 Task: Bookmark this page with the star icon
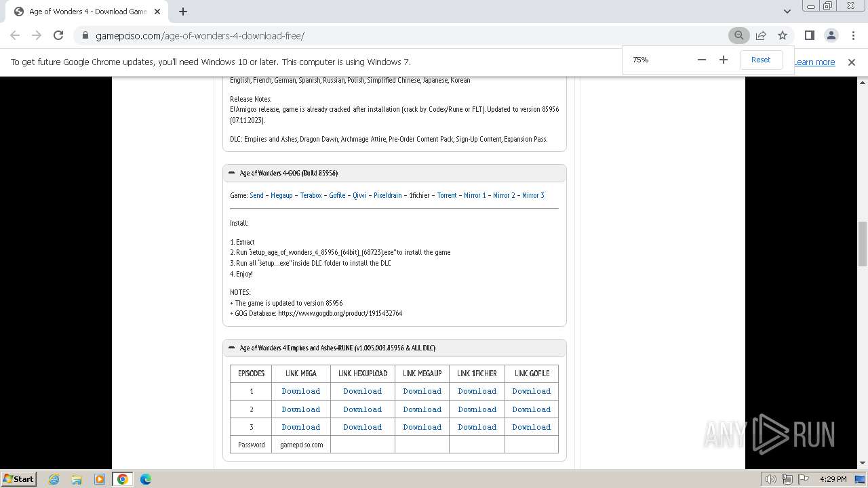pos(783,35)
